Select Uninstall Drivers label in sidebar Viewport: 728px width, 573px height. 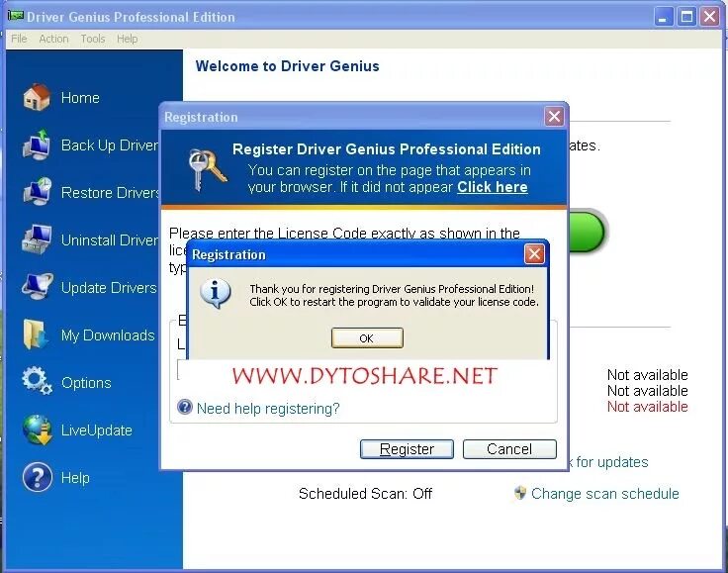pos(110,240)
